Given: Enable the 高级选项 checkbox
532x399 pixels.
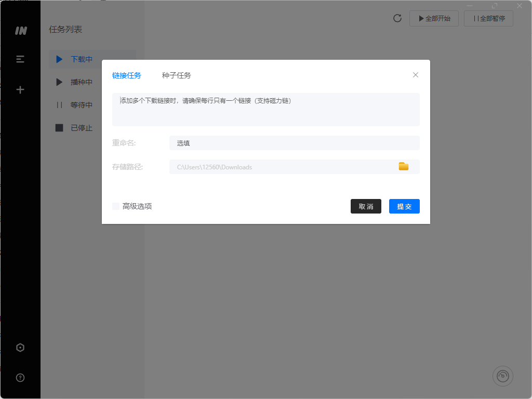Looking at the screenshot, I should point(115,206).
